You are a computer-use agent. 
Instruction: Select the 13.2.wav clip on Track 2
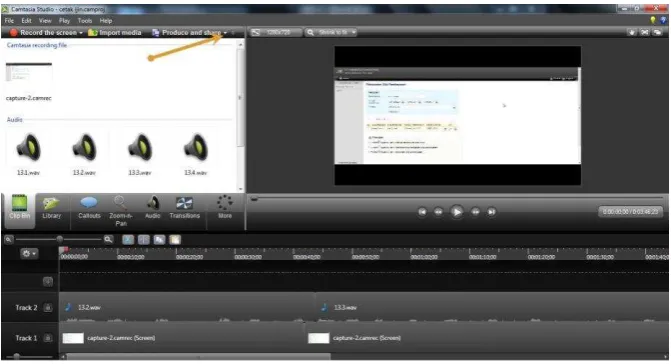(x=187, y=308)
